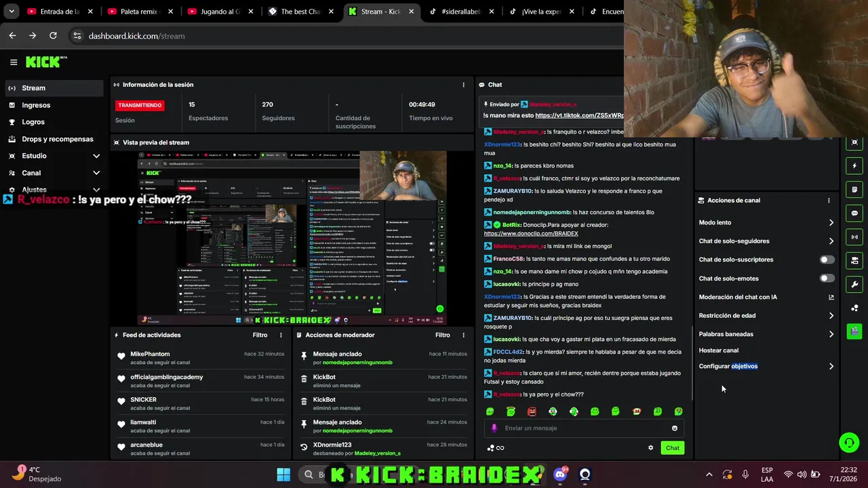The height and width of the screenshot is (488, 868).
Task: Click the green clapperboard icon in the right sidebar
Action: pyautogui.click(x=854, y=331)
